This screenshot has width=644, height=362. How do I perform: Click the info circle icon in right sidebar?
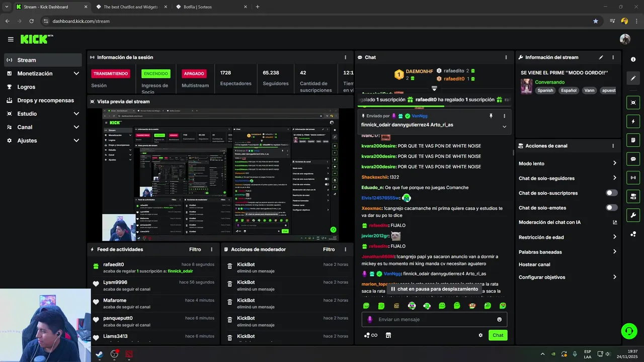(633, 59)
